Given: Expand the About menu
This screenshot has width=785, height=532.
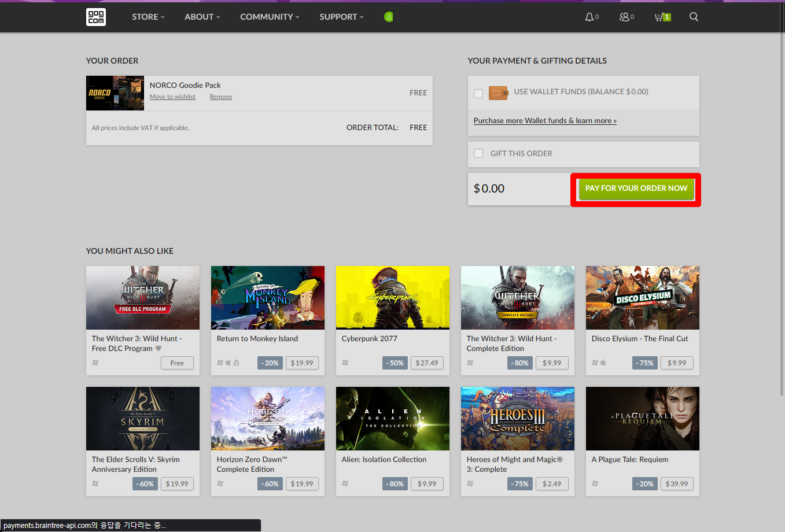Looking at the screenshot, I should tap(202, 17).
